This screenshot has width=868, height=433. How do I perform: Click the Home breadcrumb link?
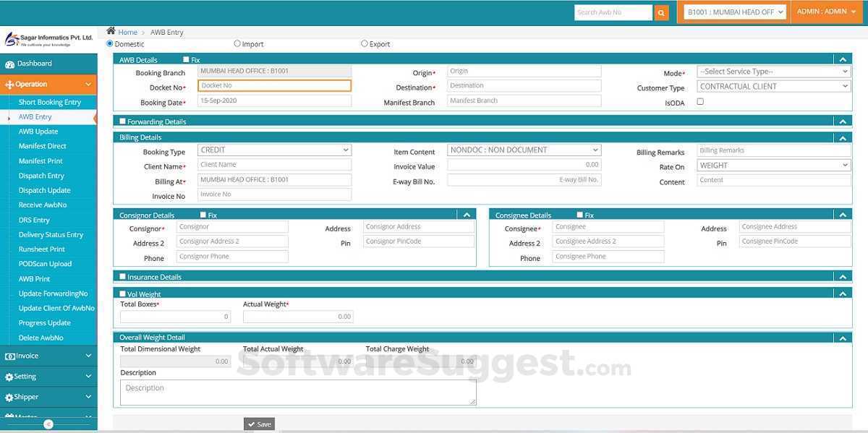127,33
